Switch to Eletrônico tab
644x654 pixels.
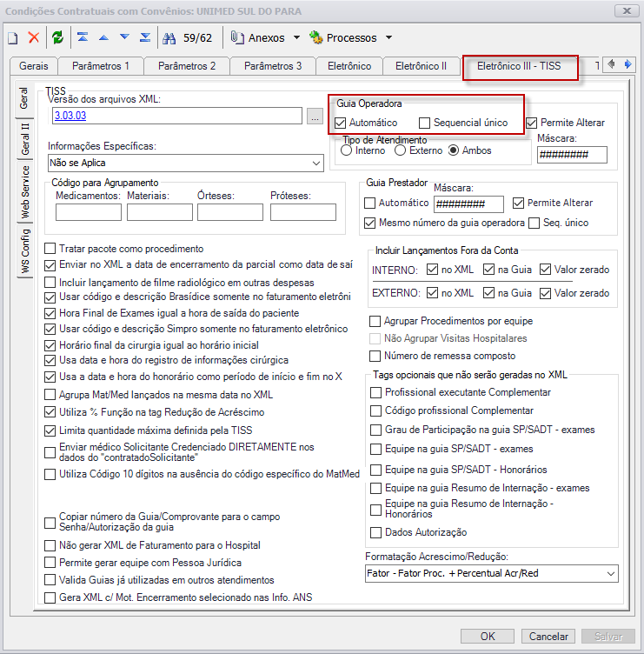click(349, 66)
